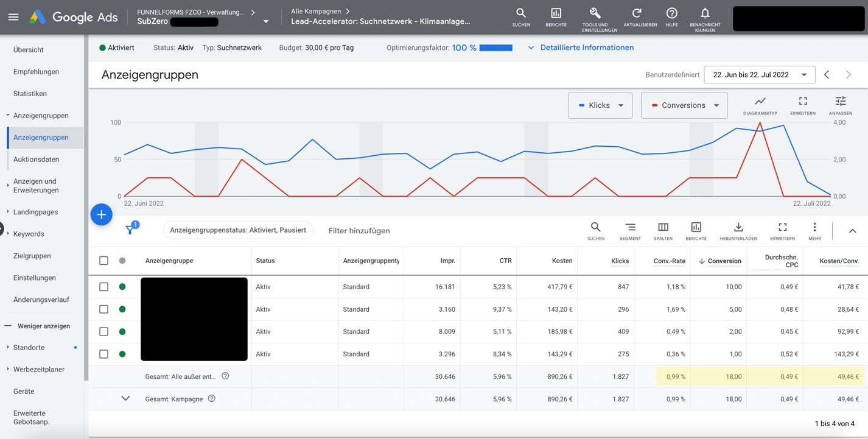Open the hamburger main menu
This screenshot has height=439, width=868.
(x=13, y=17)
